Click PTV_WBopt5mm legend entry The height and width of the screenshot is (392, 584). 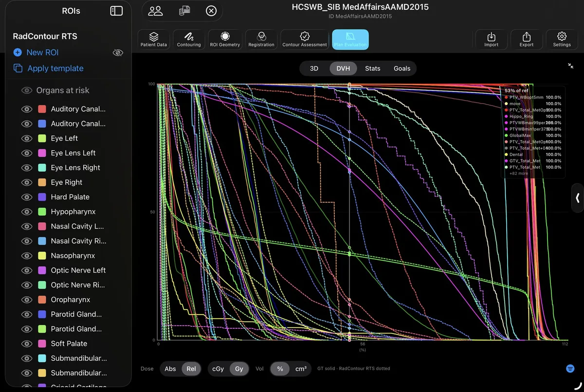pyautogui.click(x=533, y=97)
